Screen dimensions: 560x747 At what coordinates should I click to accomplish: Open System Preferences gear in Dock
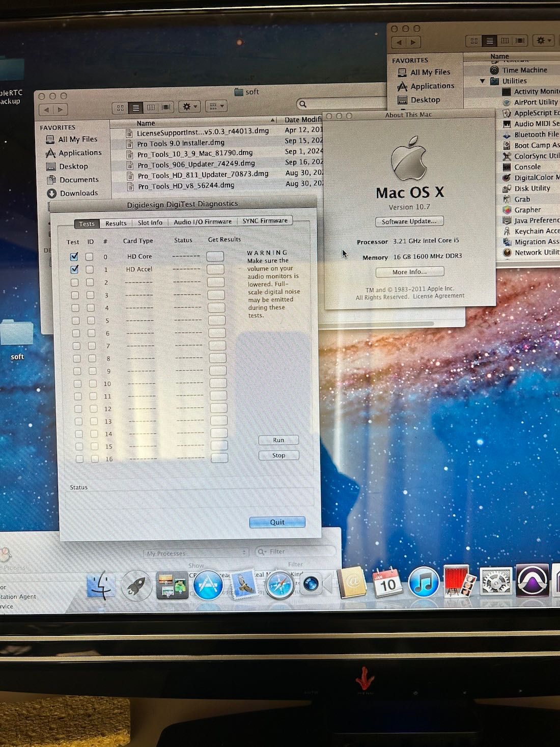(495, 581)
